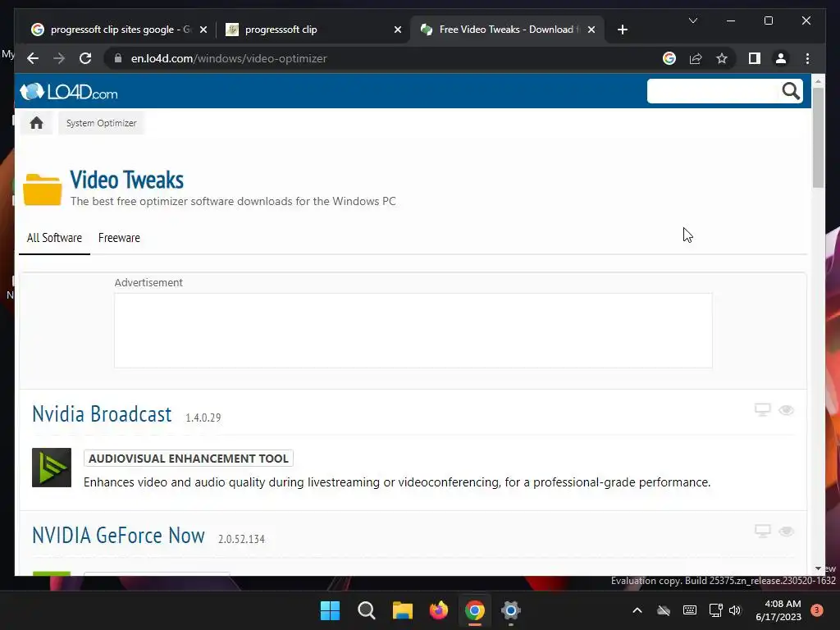Image resolution: width=840 pixels, height=630 pixels.
Task: Go back using the browser back arrow
Action: 33,58
